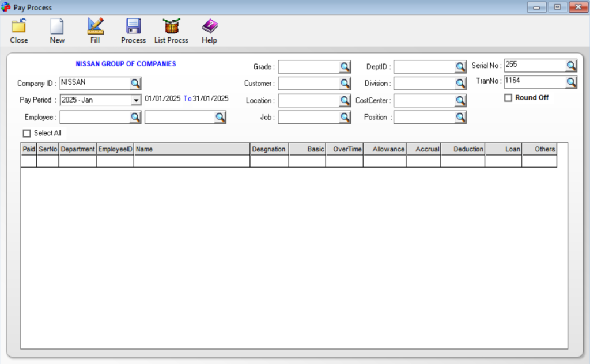Open the Help book icon
The height and width of the screenshot is (364, 590).
(210, 26)
